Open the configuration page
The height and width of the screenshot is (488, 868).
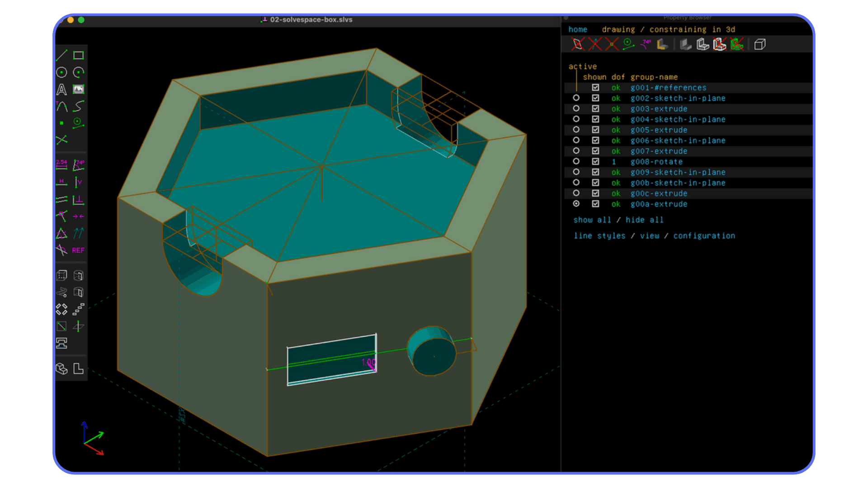[704, 235]
